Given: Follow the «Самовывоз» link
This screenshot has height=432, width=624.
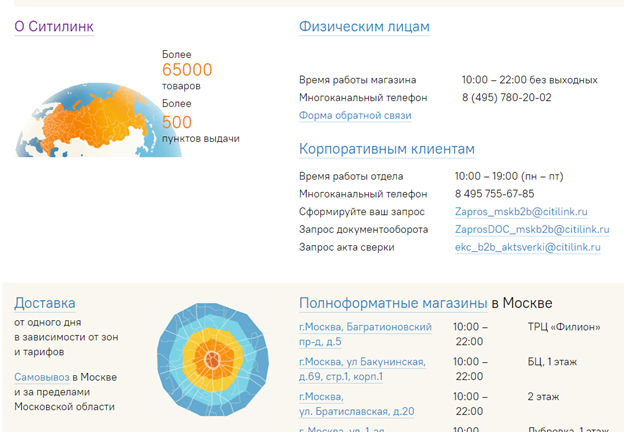Looking at the screenshot, I should click(x=42, y=377).
